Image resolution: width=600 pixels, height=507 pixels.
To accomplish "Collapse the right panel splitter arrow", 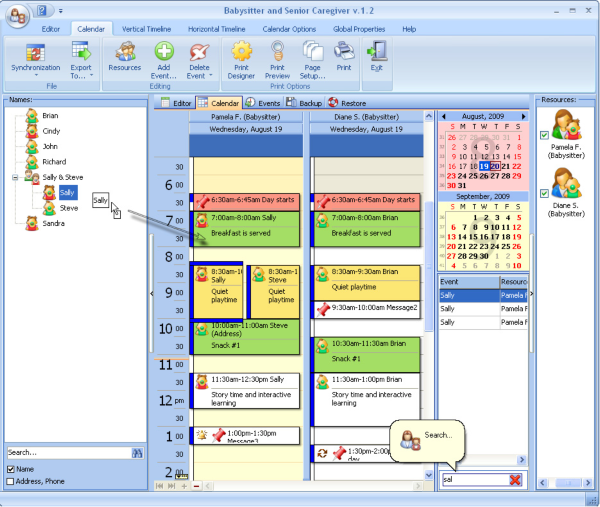I will click(x=532, y=293).
